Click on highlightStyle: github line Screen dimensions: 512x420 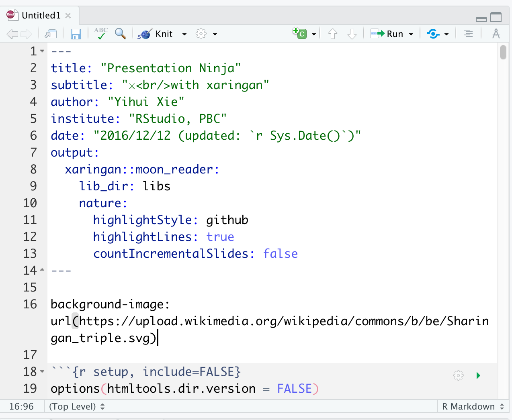coord(171,220)
